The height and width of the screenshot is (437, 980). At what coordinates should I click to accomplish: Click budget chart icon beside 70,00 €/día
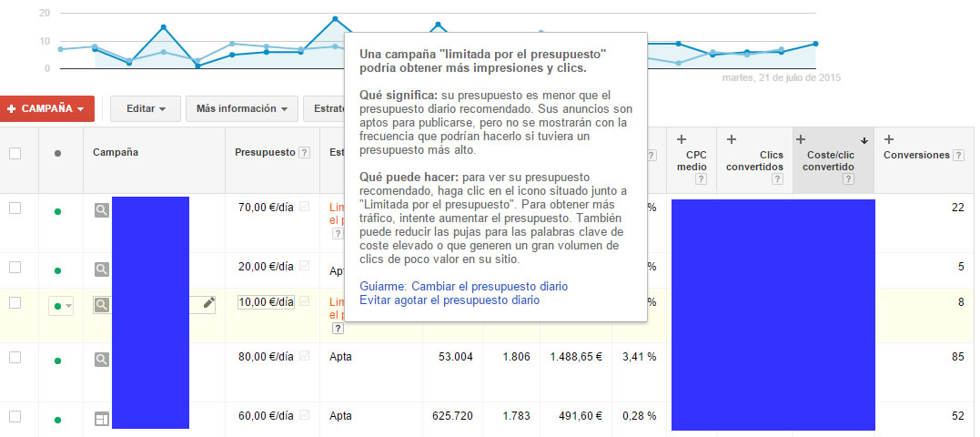[x=305, y=207]
